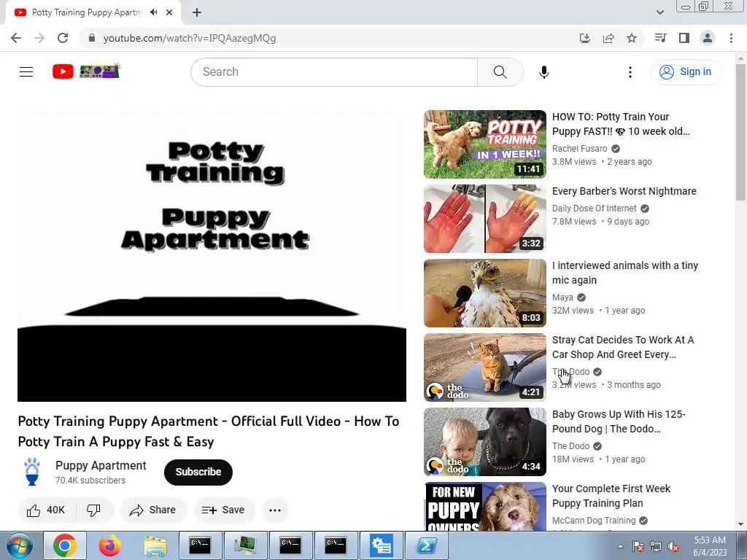Toggle Chrome side panel icon

click(x=684, y=38)
